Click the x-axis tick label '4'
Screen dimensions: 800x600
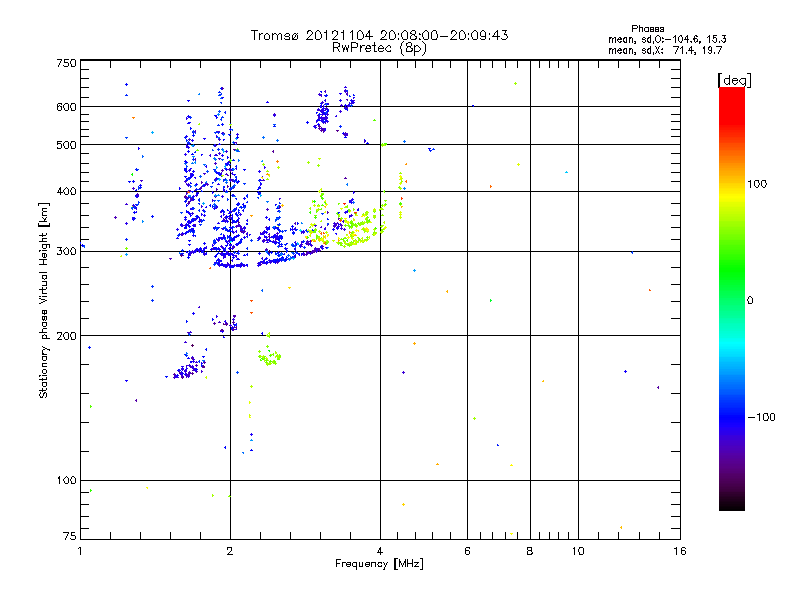click(380, 551)
